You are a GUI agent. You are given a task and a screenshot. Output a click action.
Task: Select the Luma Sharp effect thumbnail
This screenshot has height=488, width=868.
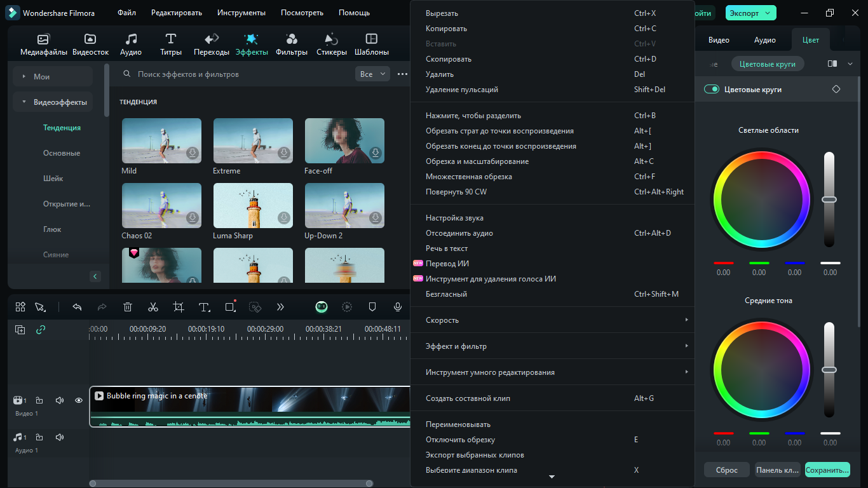pyautogui.click(x=253, y=206)
